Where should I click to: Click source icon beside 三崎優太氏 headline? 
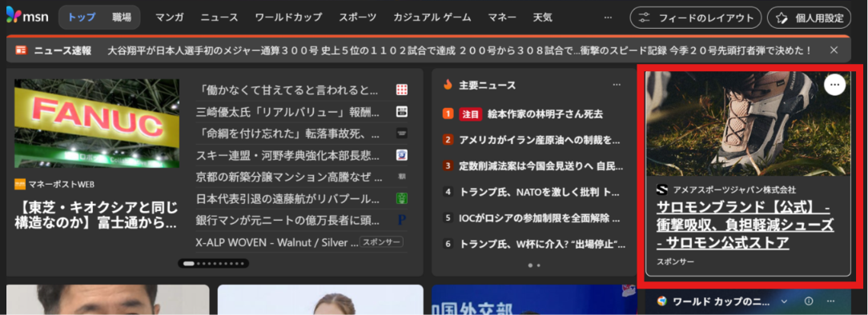[x=402, y=111]
